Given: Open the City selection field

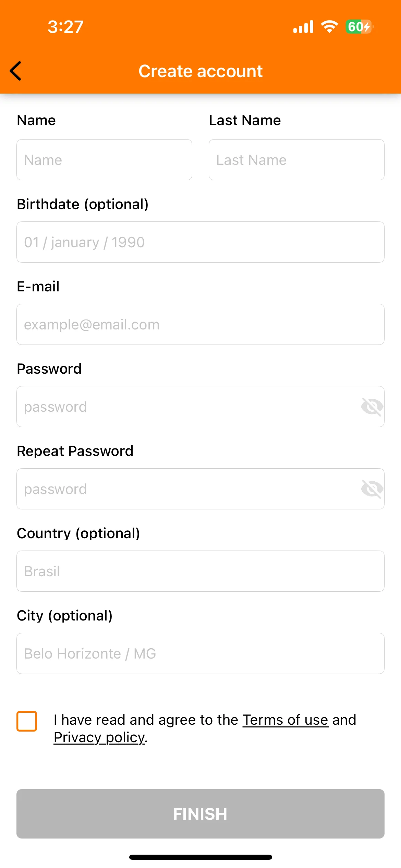Looking at the screenshot, I should [x=200, y=653].
